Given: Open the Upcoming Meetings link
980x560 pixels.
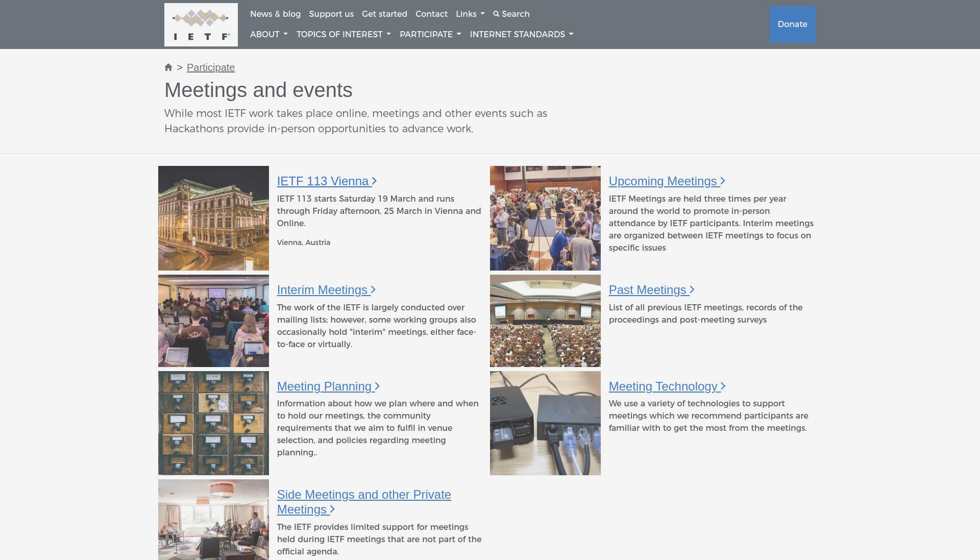Looking at the screenshot, I should (x=667, y=181).
